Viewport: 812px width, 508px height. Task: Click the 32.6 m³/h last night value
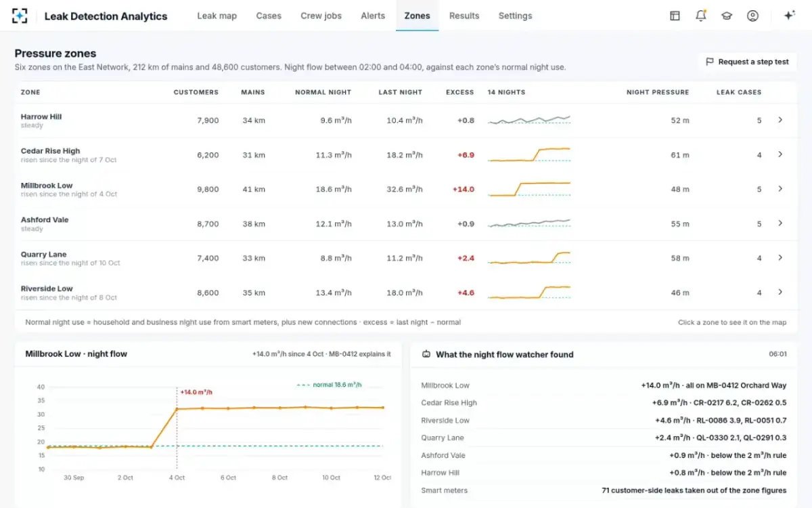pyautogui.click(x=405, y=190)
